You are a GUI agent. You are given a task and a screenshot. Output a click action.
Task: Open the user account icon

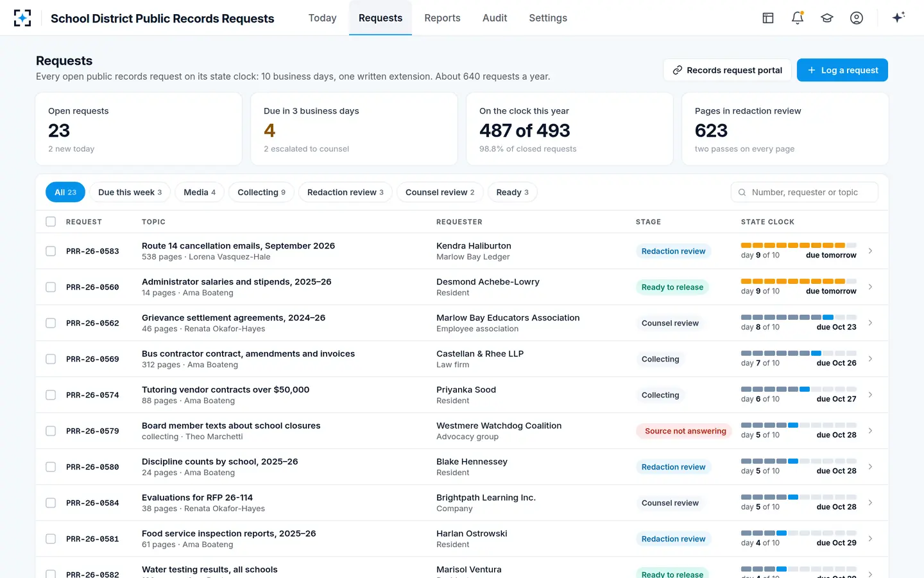[857, 18]
